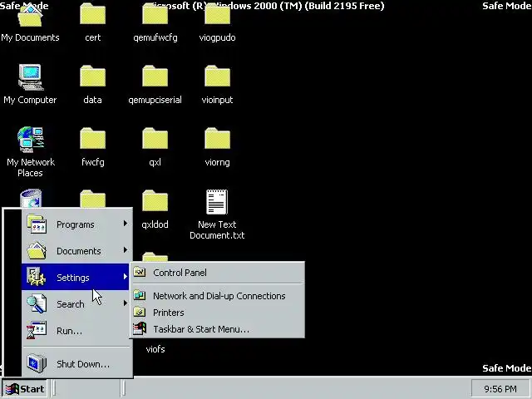Click the viofs folder label
Screen dimensions: 532x399
(x=155, y=349)
